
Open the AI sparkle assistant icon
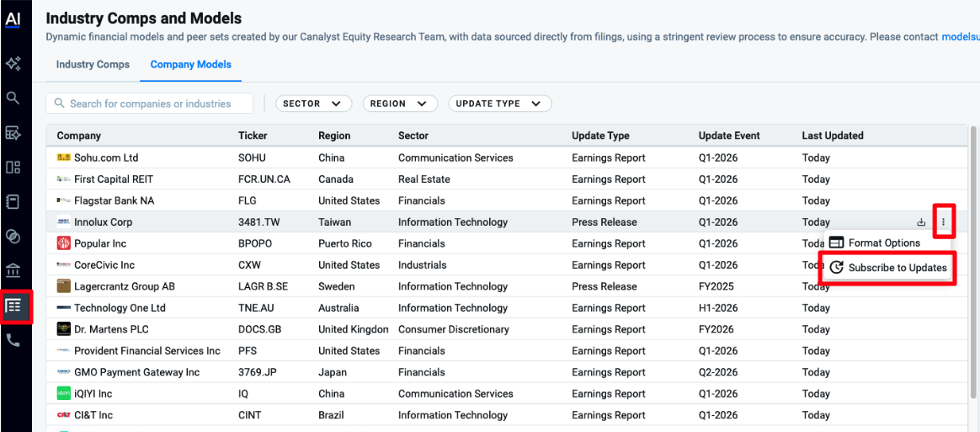[x=13, y=63]
